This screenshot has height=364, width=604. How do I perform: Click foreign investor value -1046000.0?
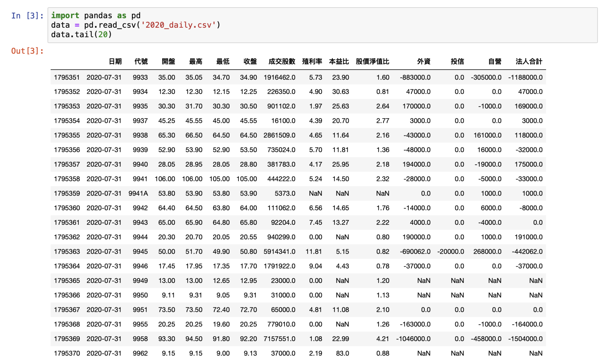pos(413,339)
